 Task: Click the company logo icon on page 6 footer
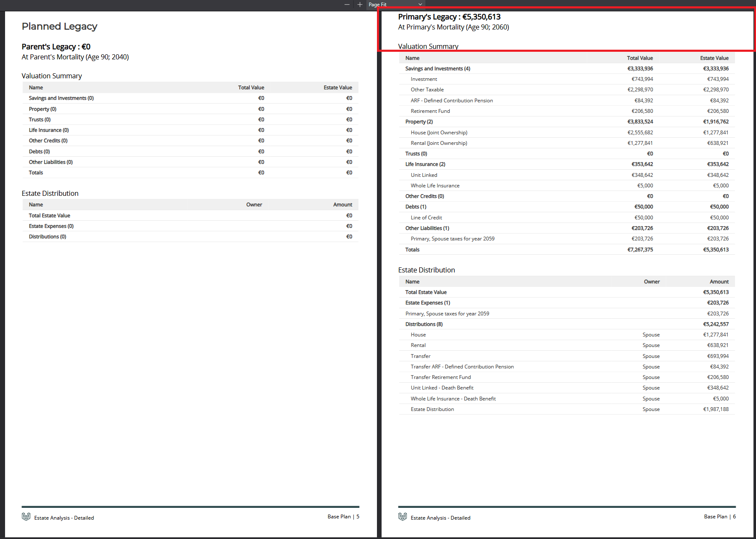pos(402,517)
